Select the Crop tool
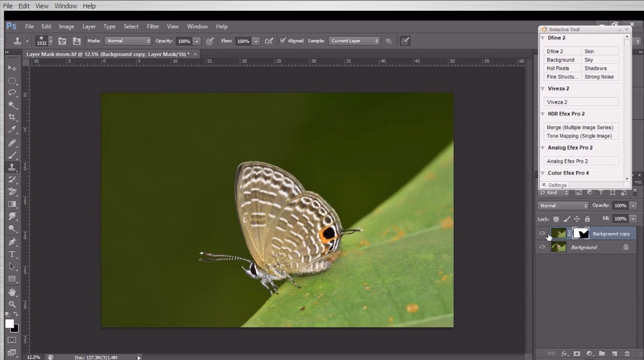The height and width of the screenshot is (360, 644). (11, 117)
